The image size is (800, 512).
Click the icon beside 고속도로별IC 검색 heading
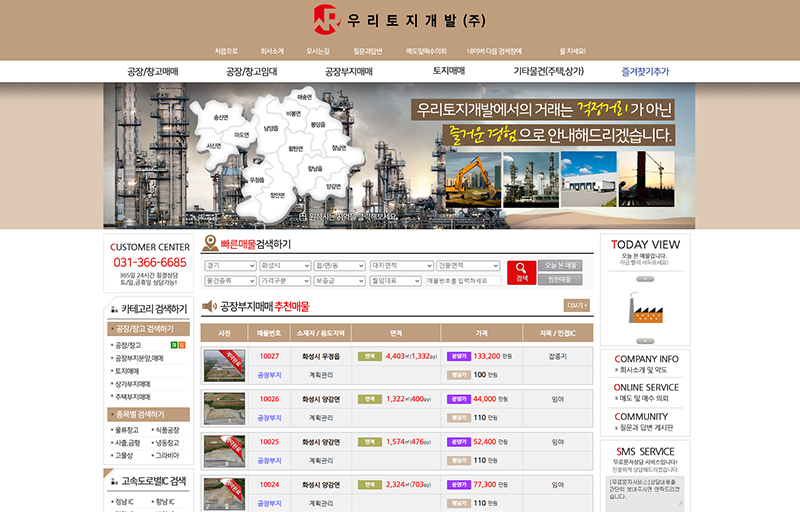(x=114, y=481)
